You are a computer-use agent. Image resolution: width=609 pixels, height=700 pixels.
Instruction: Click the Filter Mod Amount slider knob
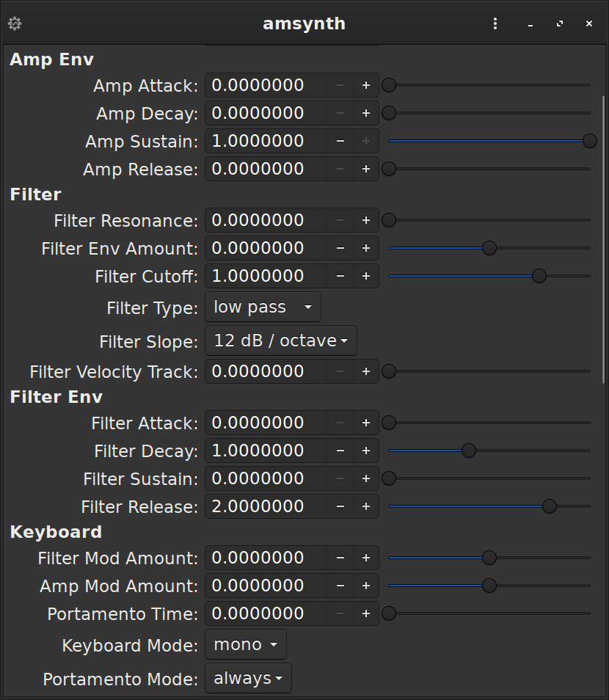click(489, 558)
